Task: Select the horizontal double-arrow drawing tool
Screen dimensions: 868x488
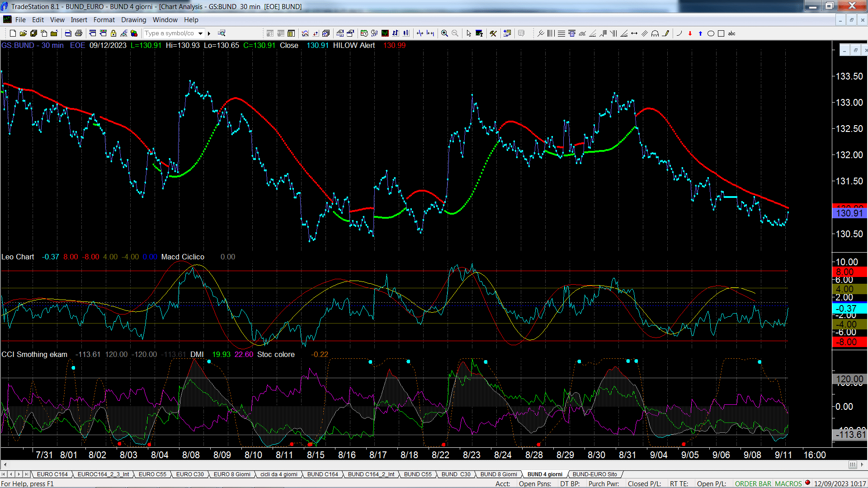Action: click(x=634, y=33)
